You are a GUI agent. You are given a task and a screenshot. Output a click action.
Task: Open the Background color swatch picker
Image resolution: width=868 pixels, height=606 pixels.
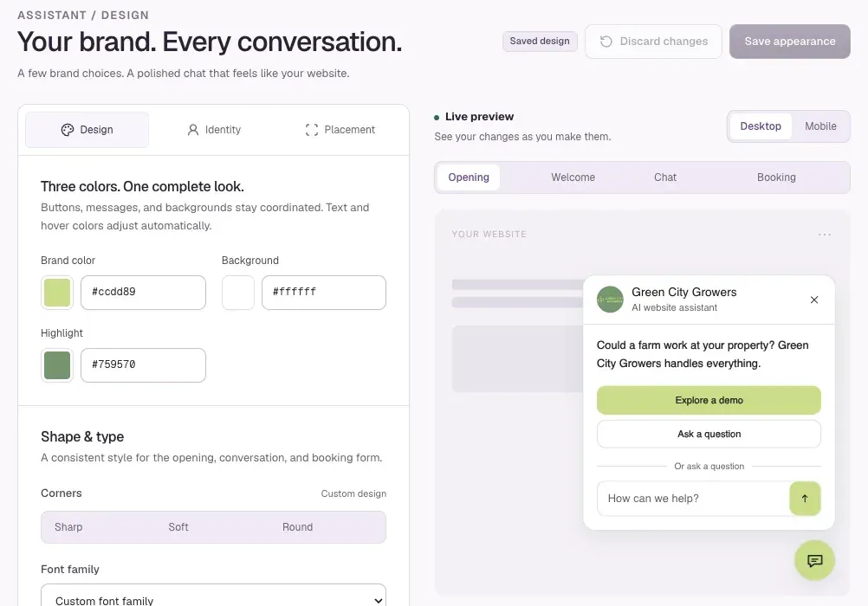point(238,293)
